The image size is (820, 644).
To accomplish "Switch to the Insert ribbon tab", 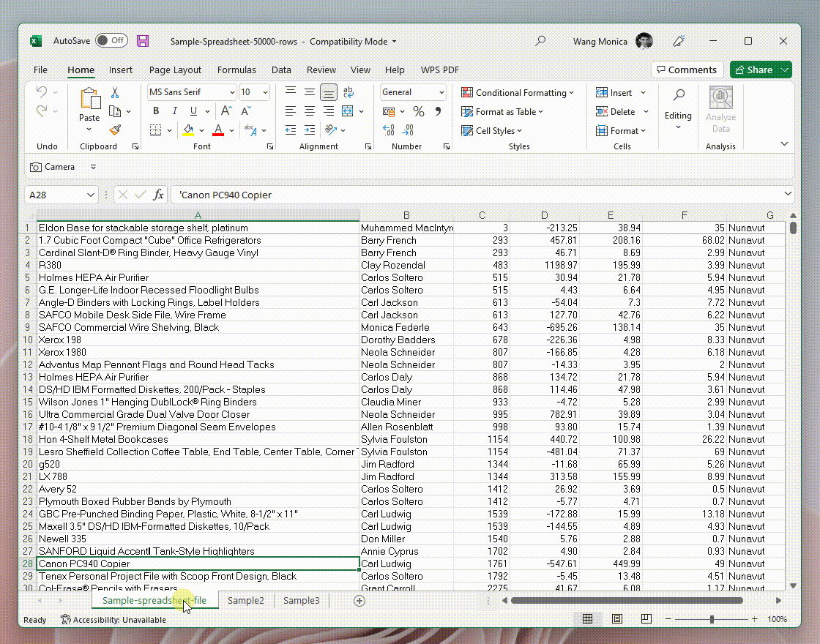I will pos(120,70).
